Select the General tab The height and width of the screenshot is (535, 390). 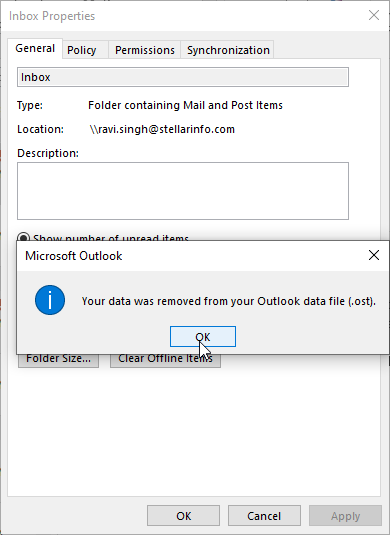35,48
